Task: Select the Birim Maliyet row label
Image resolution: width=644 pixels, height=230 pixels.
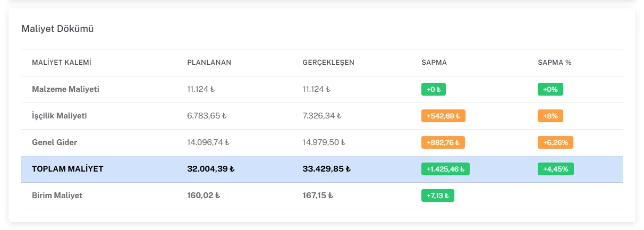Action: [57, 195]
